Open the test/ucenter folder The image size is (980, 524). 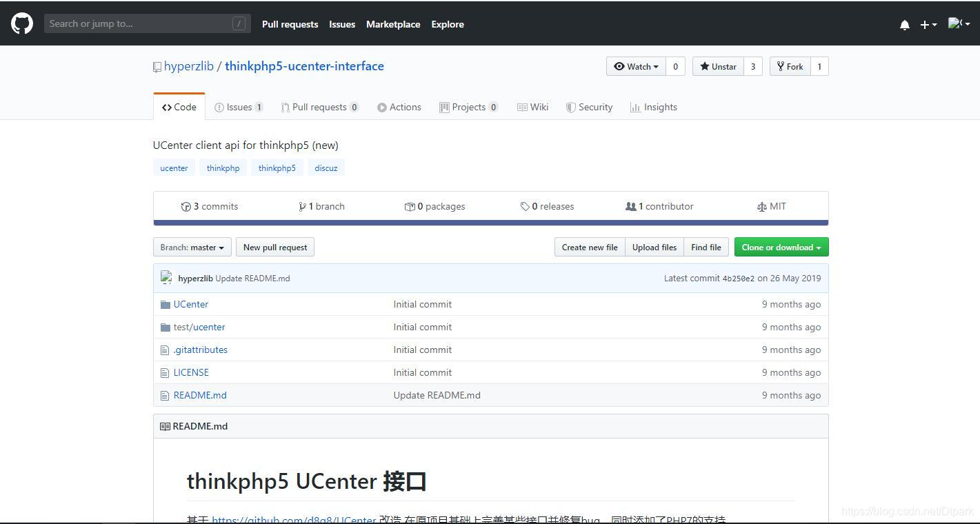coord(199,327)
